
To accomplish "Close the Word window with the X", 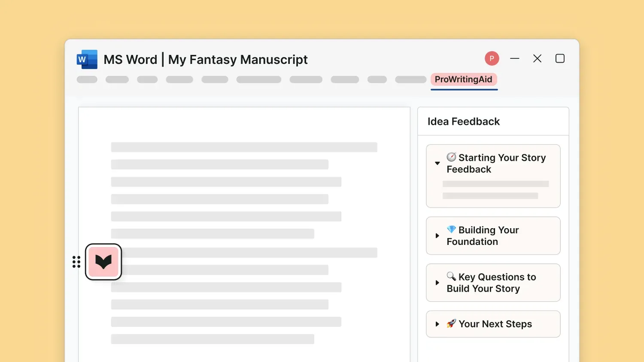I will coord(537,58).
